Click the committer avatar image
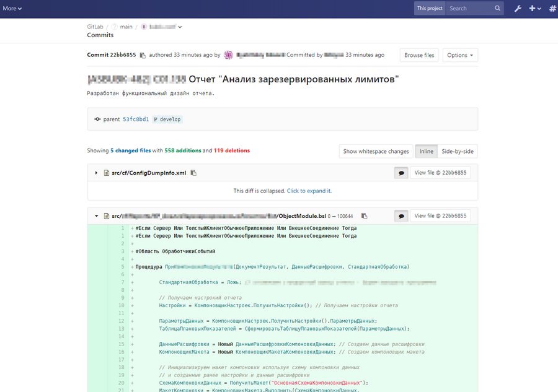Screen dimensions: 558x392 click(228, 55)
